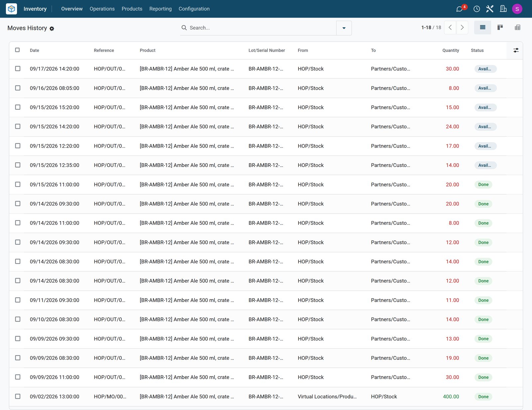Open Moves History settings gear
The height and width of the screenshot is (410, 532).
pos(52,29)
